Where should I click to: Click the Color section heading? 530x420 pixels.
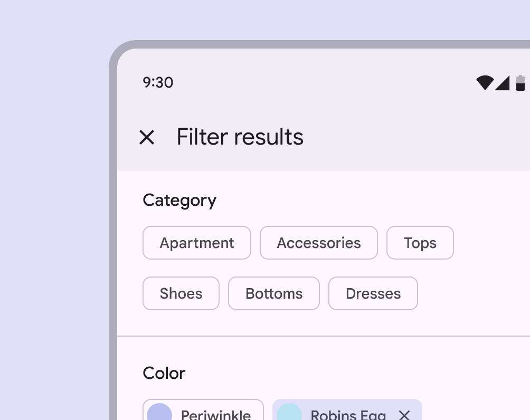tap(164, 373)
